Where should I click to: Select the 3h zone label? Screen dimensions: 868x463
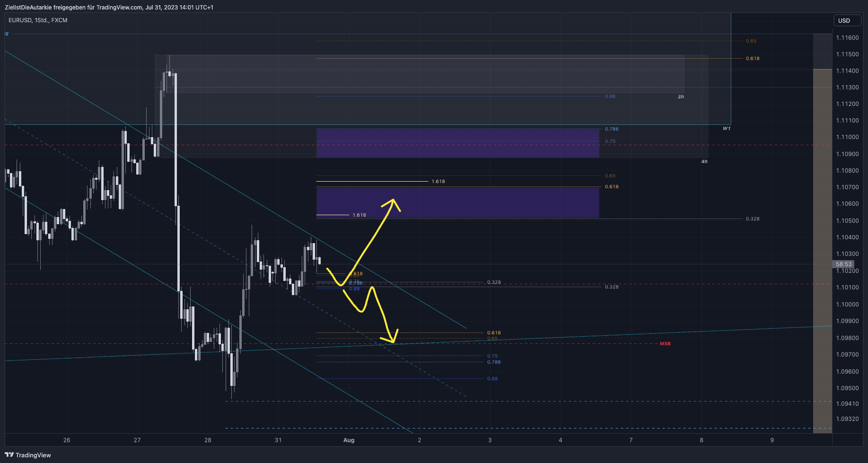(681, 96)
